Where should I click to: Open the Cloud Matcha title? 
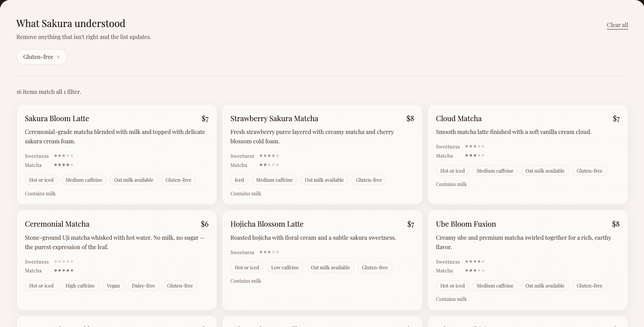click(459, 119)
